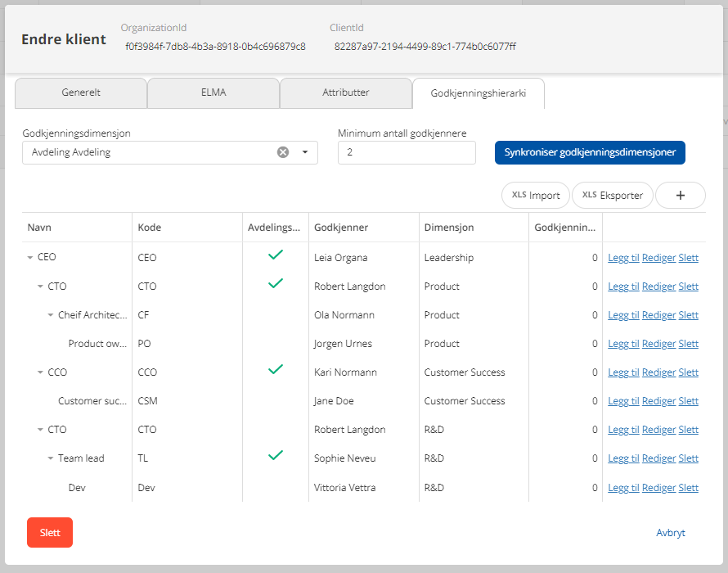Open the Attributter tab
Screen dimensions: 728x573
345,93
